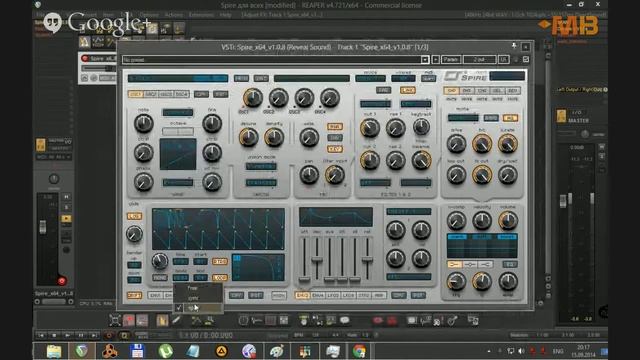Click the oscillator COPY button

click(x=201, y=94)
